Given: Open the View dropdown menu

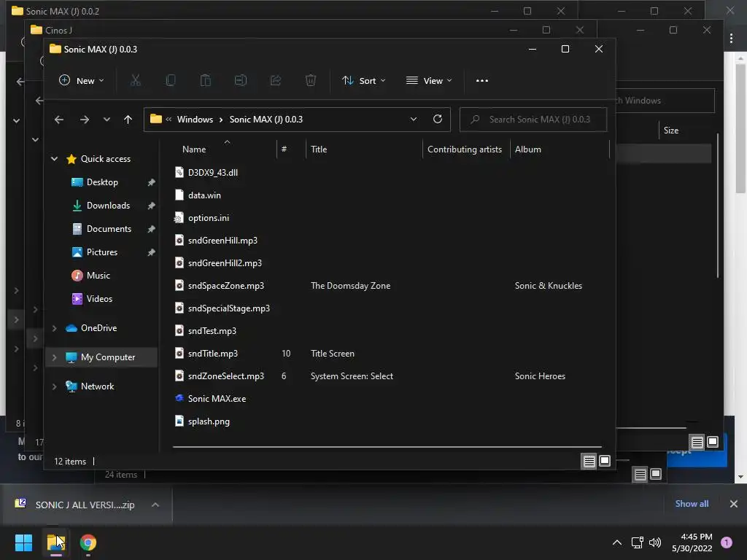Looking at the screenshot, I should pos(429,80).
